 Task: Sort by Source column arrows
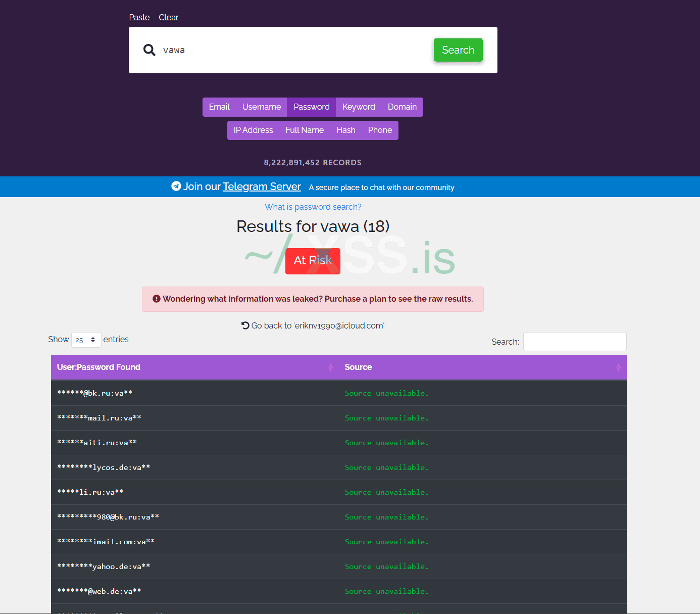tap(618, 367)
